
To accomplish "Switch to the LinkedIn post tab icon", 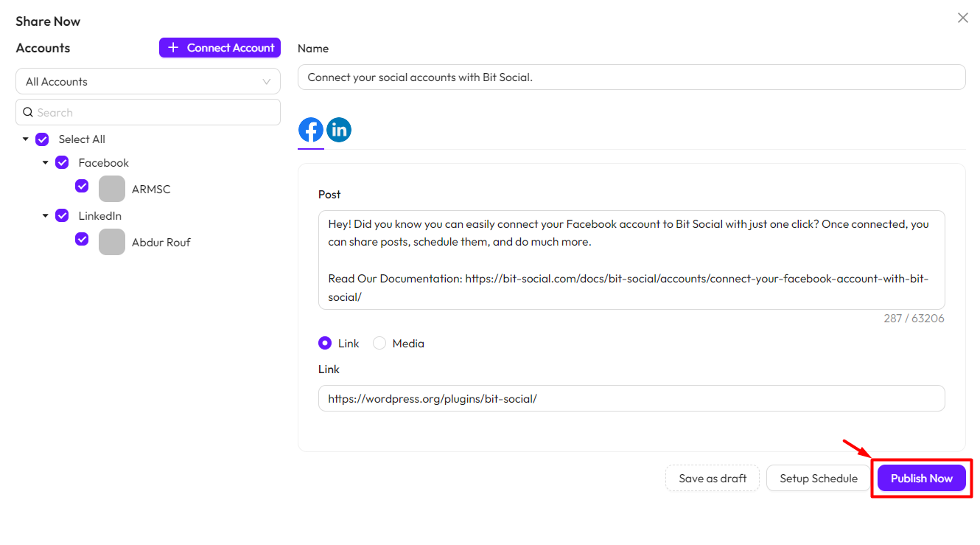I will pos(339,130).
